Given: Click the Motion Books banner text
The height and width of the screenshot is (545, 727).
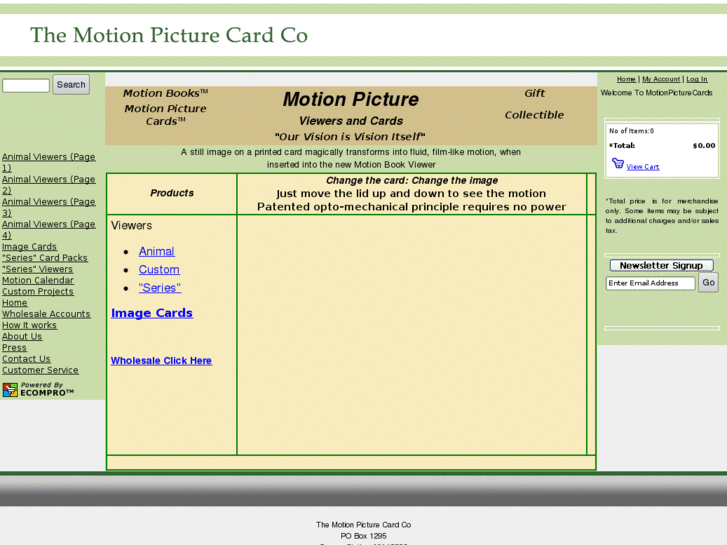Looking at the screenshot, I should pos(165,93).
